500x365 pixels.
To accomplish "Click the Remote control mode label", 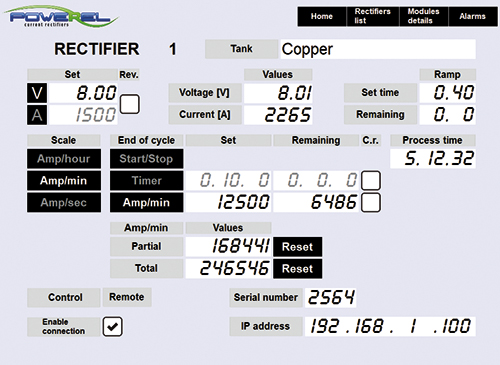I will (127, 297).
